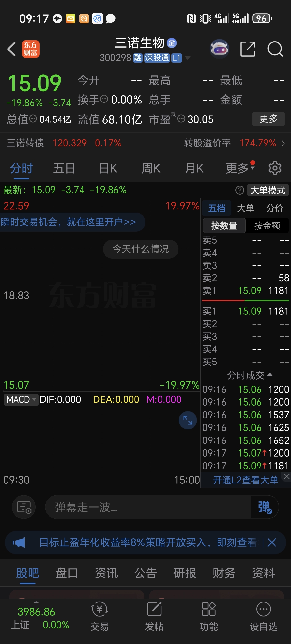The height and width of the screenshot is (644, 291).
Task: Select 五档 order book tab
Action: pos(217,208)
